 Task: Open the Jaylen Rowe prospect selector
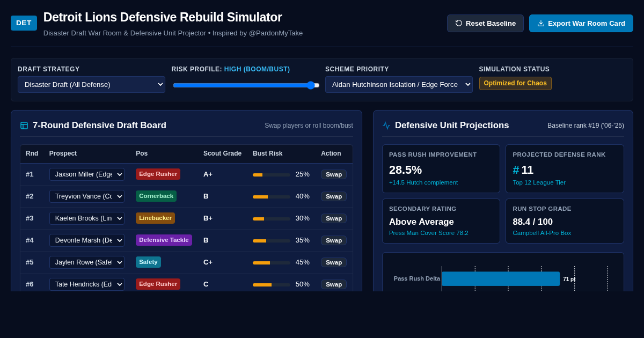point(87,262)
